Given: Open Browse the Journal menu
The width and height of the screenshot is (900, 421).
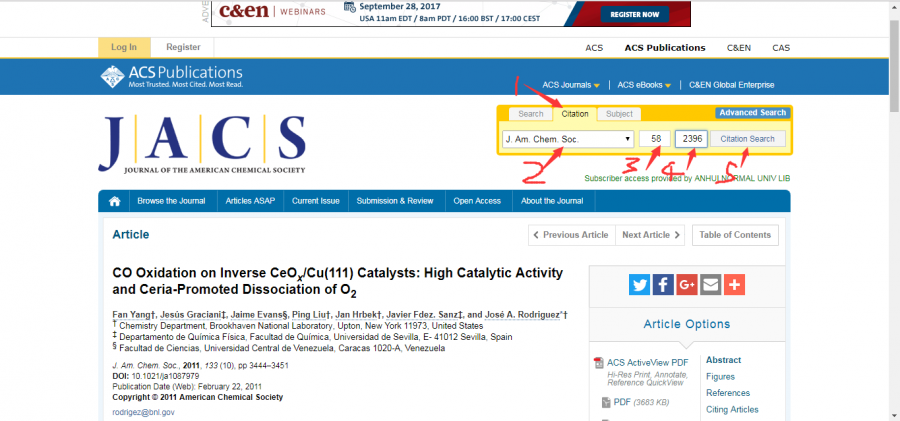Looking at the screenshot, I should tap(171, 201).
